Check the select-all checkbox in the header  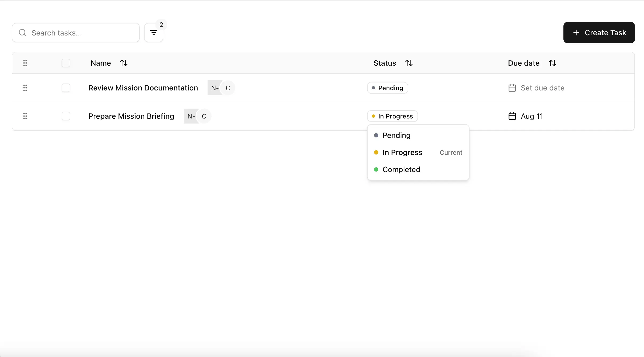pyautogui.click(x=66, y=63)
